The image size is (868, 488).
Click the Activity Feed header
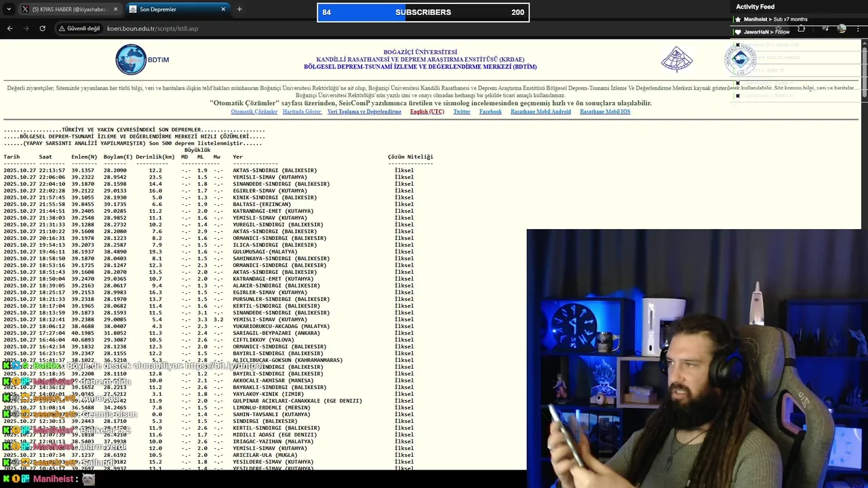coord(755,7)
